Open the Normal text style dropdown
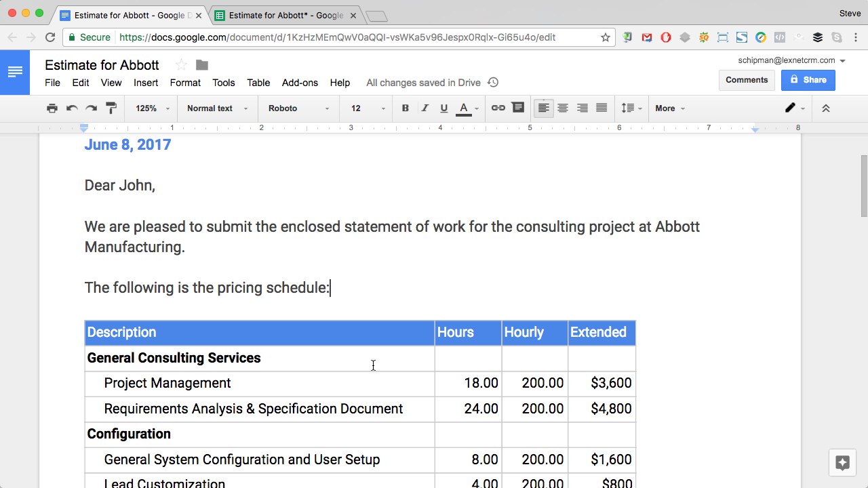Screen dimensions: 868x488 (x=218, y=108)
